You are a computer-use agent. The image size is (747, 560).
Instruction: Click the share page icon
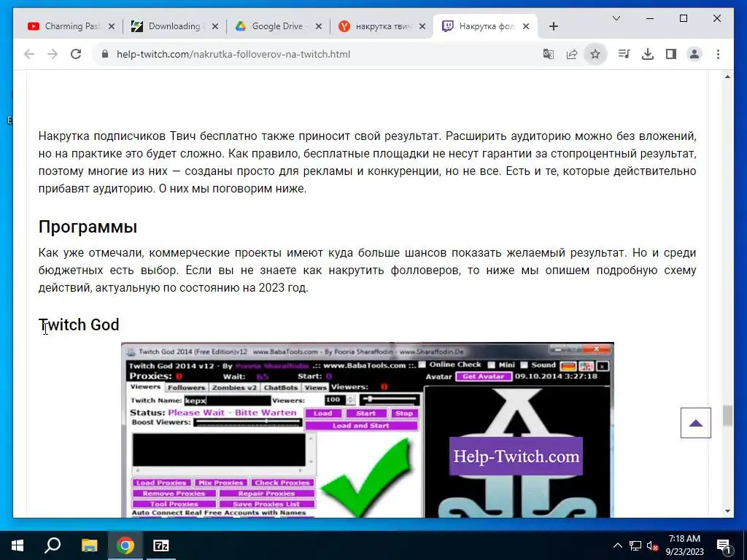(572, 54)
